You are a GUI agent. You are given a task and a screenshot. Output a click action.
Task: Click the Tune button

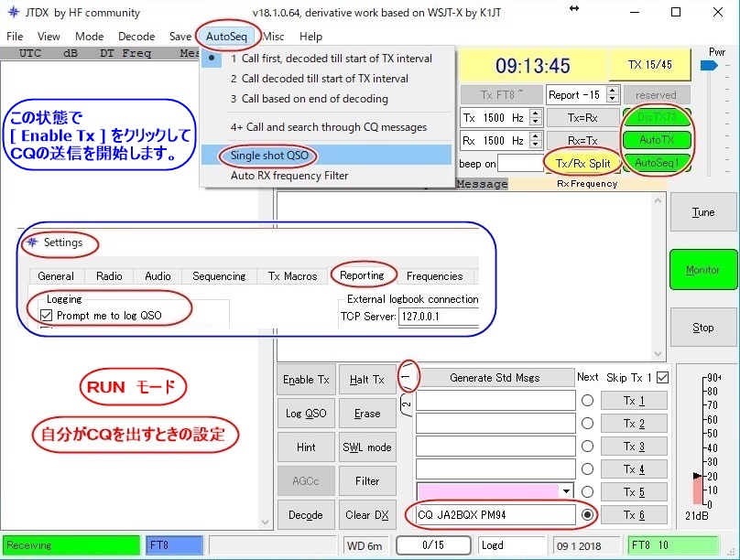703,212
